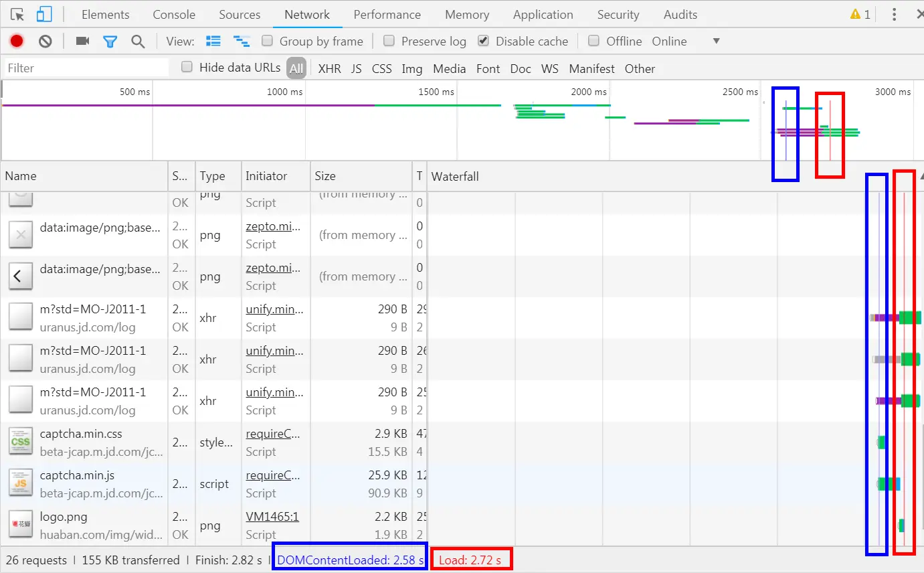Image resolution: width=924 pixels, height=573 pixels.
Task: Open the VM1465:1 initiator link
Action: [272, 517]
